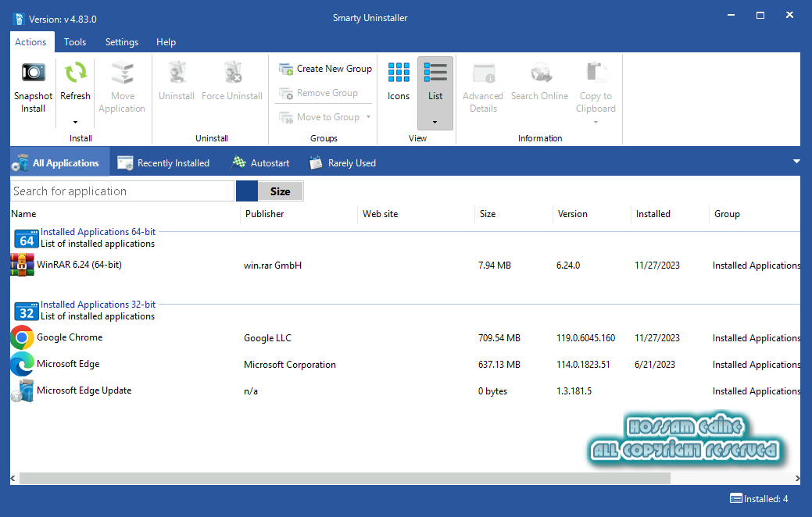Click the WinRAR application icon

(x=22, y=265)
